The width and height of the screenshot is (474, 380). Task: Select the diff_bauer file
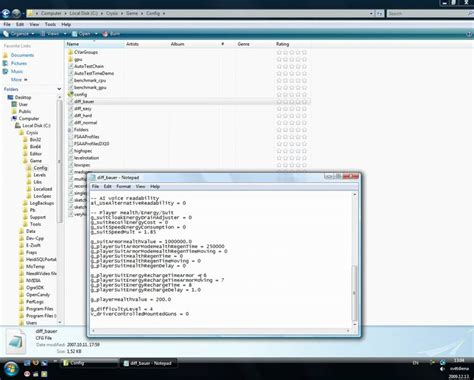(84, 101)
